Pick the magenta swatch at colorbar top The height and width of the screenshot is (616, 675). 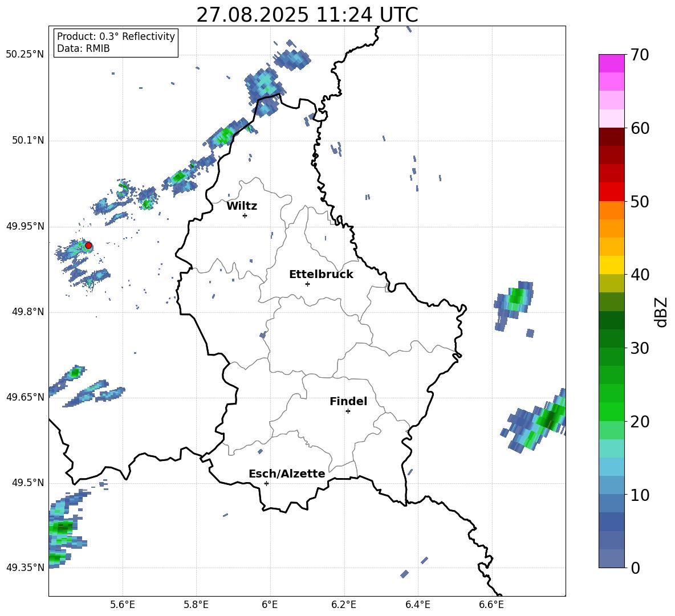coord(611,64)
